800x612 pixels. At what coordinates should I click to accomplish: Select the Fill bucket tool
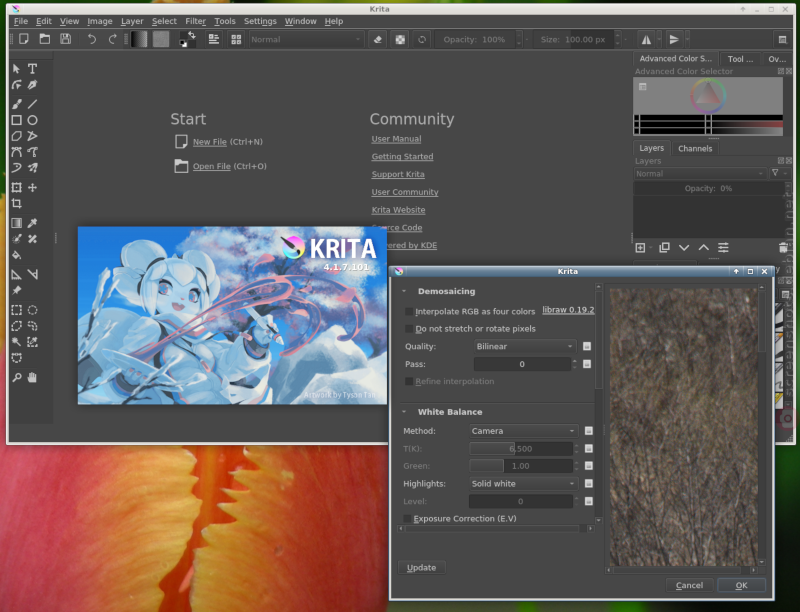pos(16,255)
